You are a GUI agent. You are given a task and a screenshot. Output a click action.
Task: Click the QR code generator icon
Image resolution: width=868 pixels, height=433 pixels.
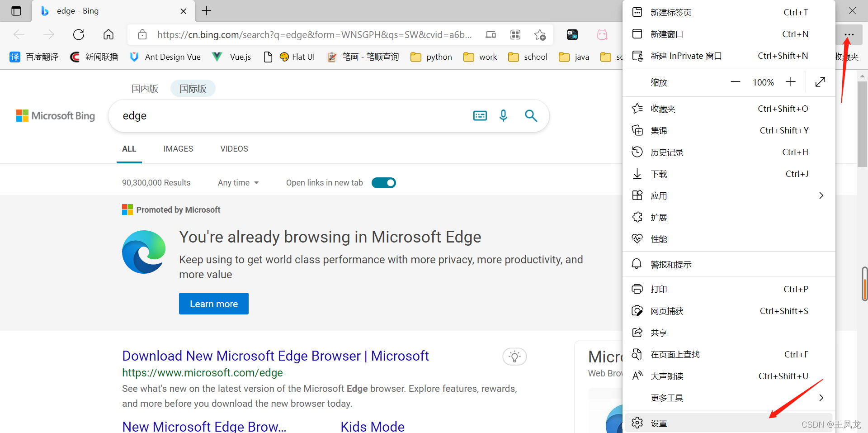[515, 34]
